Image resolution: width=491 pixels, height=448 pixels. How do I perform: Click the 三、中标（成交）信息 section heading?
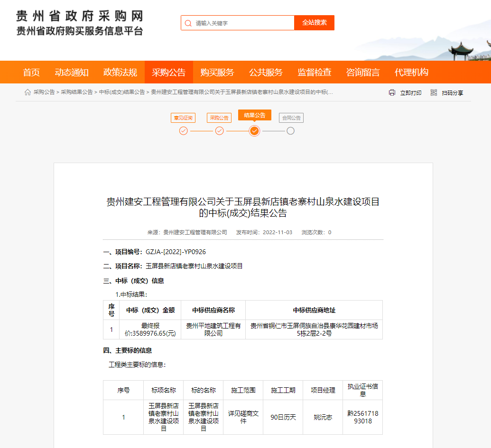coord(134,281)
